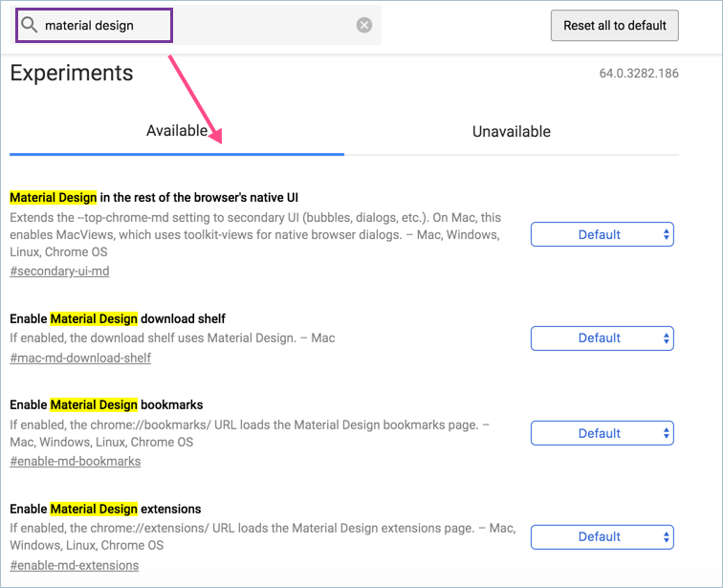Click the magnifying glass search icon
Image resolution: width=723 pixels, height=588 pixels.
(x=30, y=25)
